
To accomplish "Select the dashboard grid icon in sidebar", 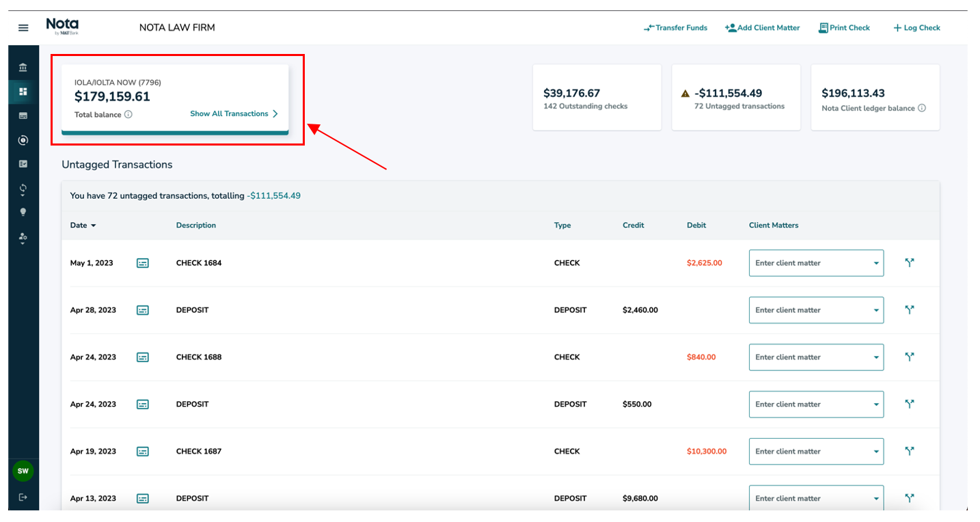I will coord(23,92).
